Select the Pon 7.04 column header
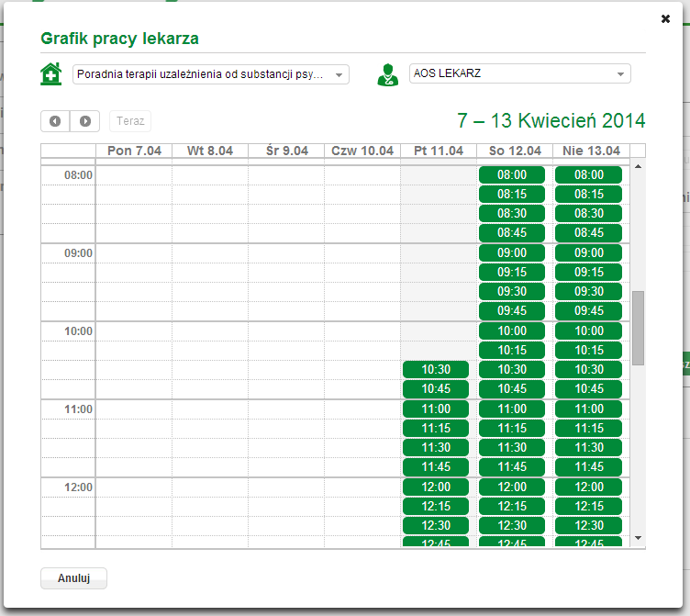 [x=134, y=151]
